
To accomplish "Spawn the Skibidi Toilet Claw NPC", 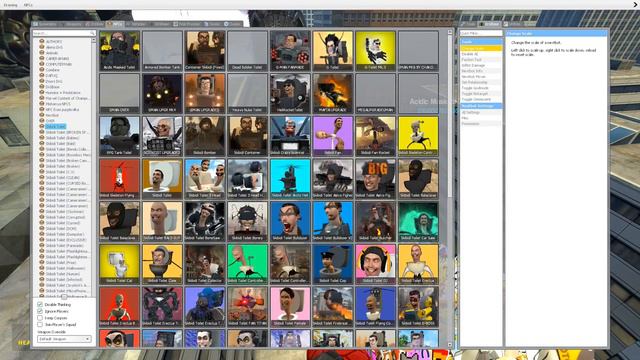I will tap(162, 264).
